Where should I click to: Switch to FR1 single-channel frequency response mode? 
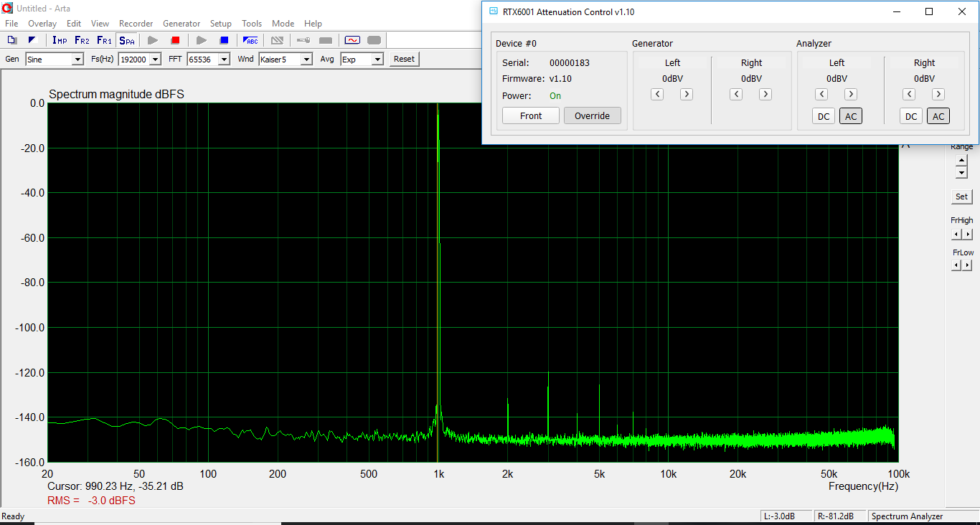point(104,40)
